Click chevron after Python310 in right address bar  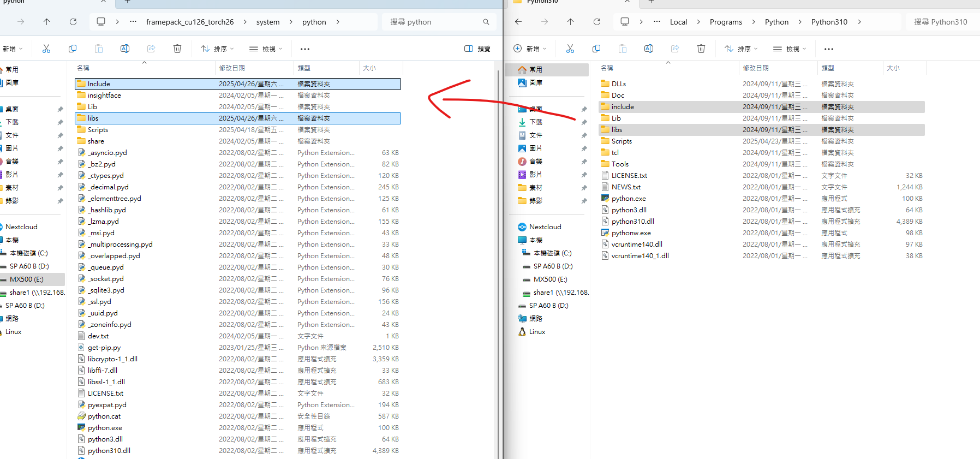pos(859,22)
